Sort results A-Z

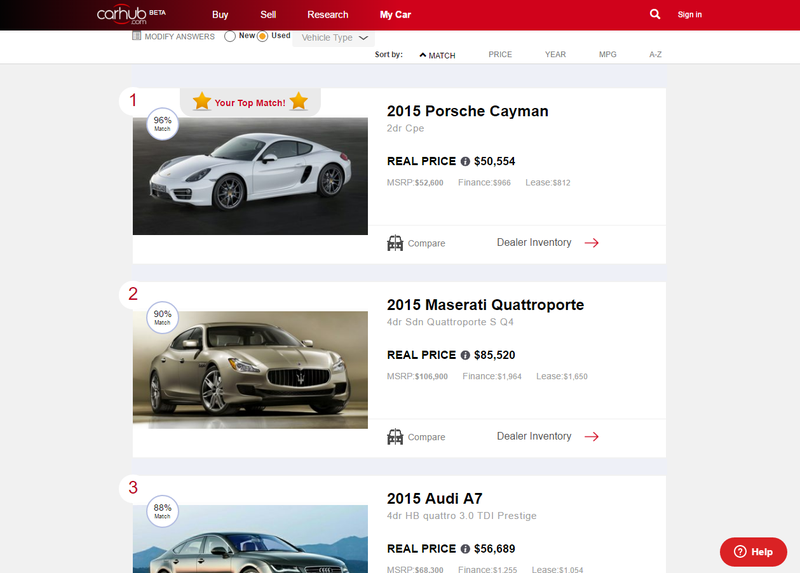coord(655,54)
